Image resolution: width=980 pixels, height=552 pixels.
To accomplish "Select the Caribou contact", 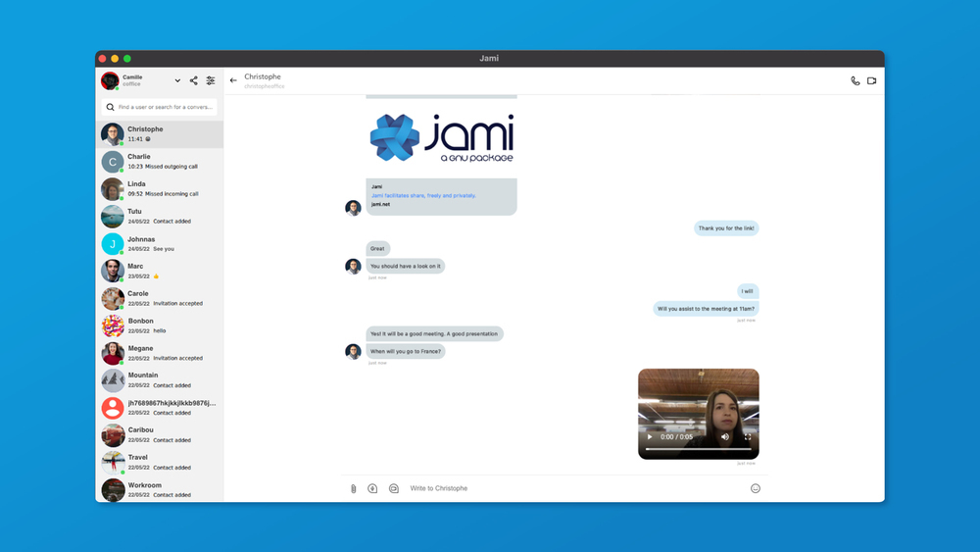I will (x=160, y=435).
